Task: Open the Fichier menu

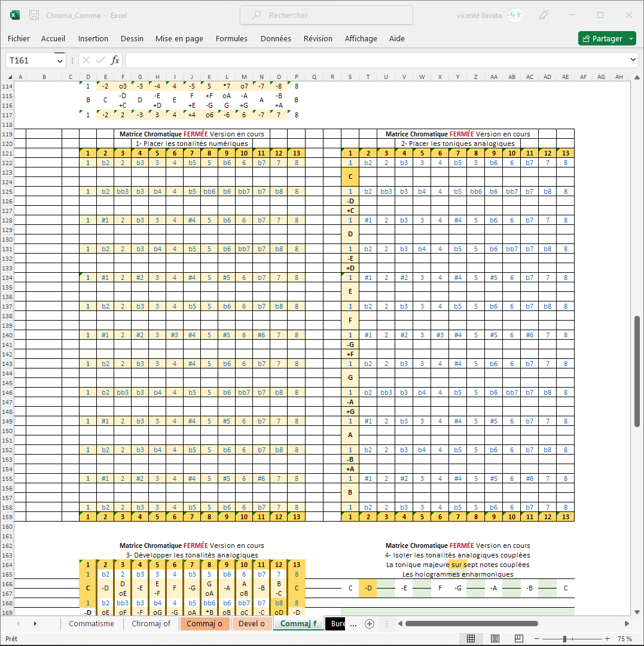Action: tap(19, 38)
